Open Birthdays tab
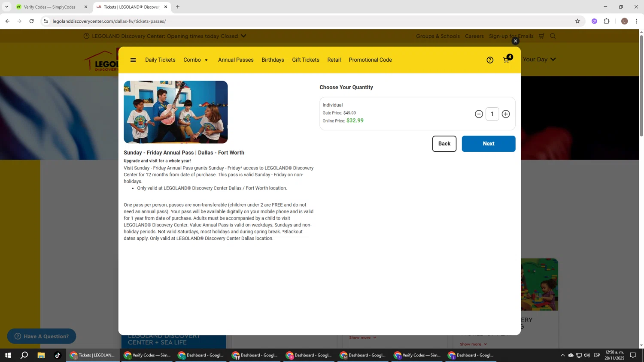Image resolution: width=644 pixels, height=362 pixels. tap(273, 60)
